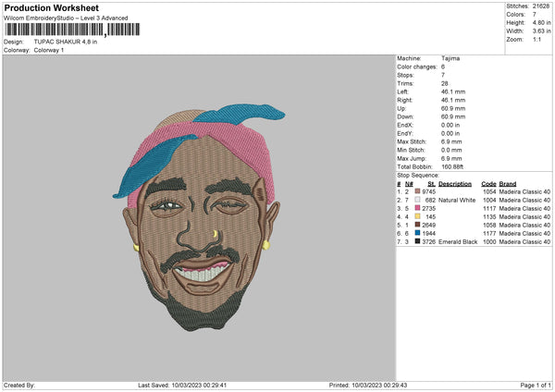
Task: Click the 'Natural White' description text
Action: 457,201
